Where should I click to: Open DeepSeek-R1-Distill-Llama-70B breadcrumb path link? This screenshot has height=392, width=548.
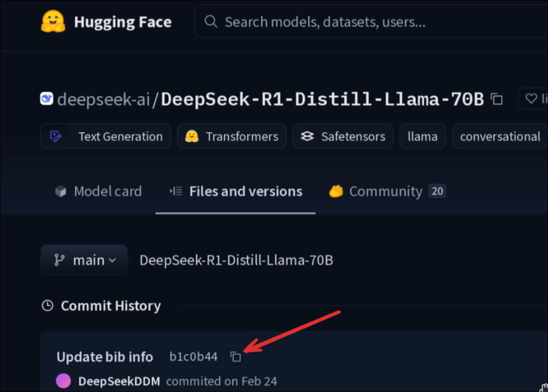click(236, 260)
